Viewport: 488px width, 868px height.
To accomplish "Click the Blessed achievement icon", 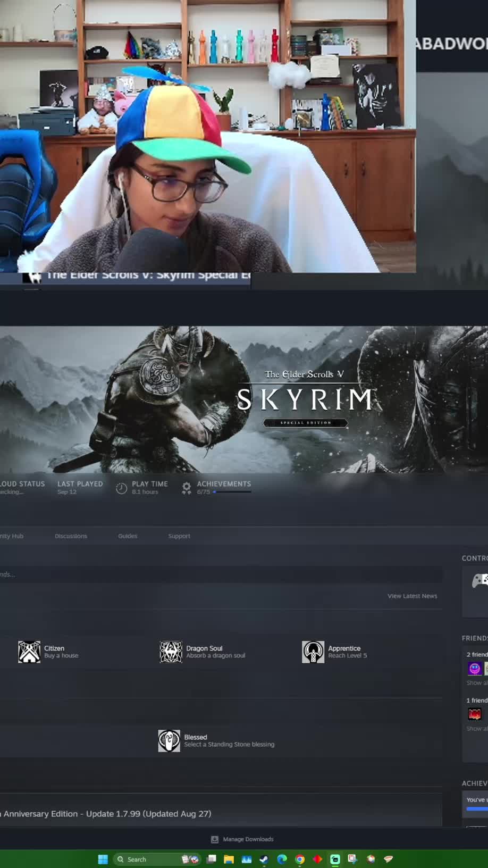I will (x=169, y=741).
